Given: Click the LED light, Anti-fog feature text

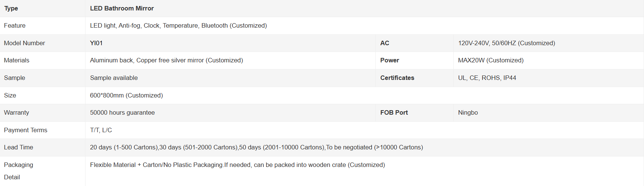Looking at the screenshot, I should point(178,25).
